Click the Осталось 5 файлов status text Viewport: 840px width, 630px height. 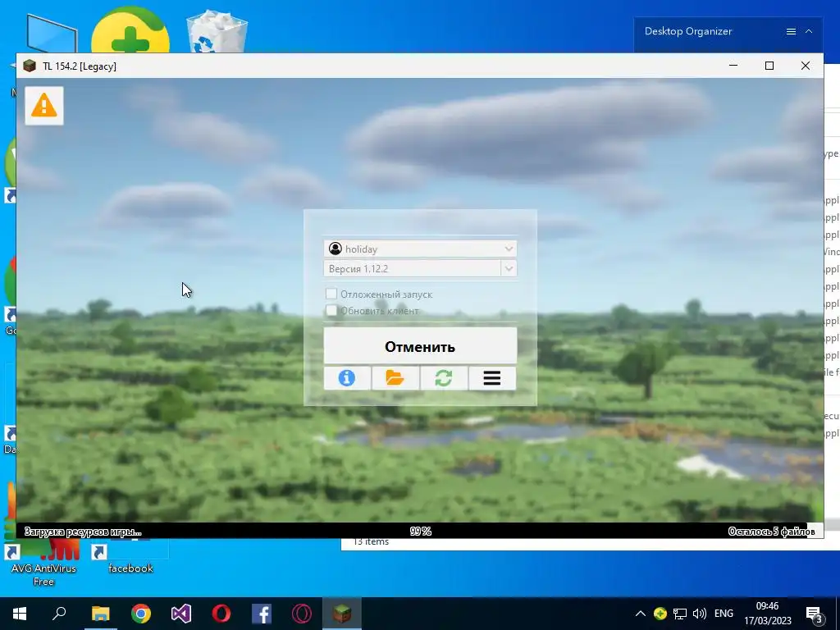(771, 532)
